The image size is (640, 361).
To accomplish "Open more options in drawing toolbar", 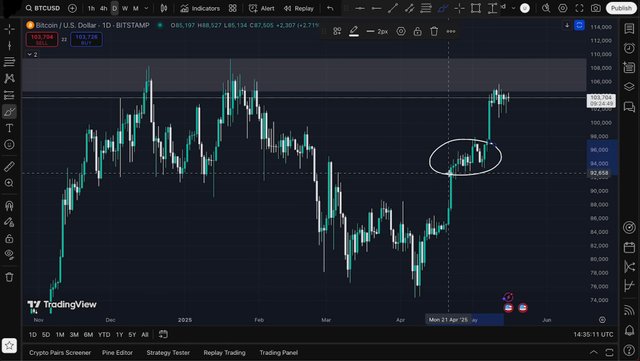I will 451,31.
